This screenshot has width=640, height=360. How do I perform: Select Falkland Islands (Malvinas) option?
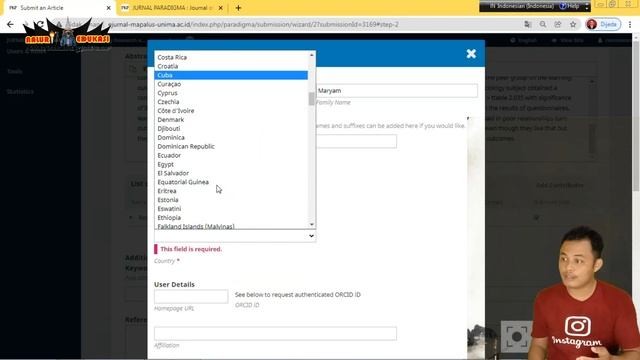(231, 226)
